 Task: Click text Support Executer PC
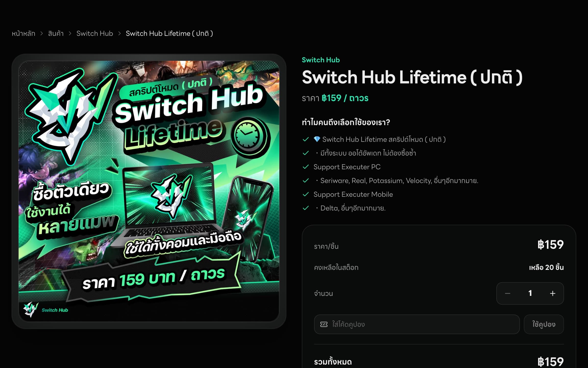(347, 167)
